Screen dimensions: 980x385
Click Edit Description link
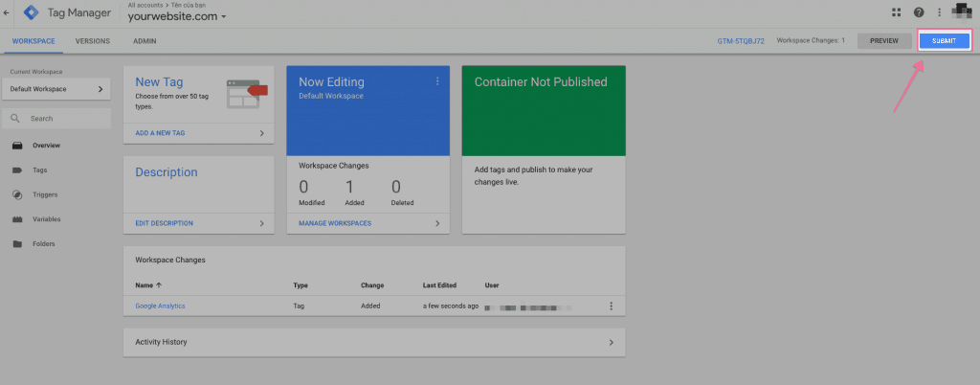point(164,223)
